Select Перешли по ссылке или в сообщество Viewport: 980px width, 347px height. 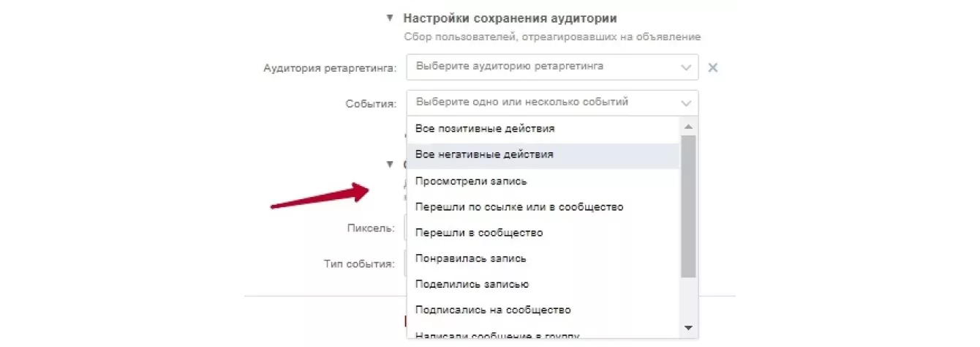click(519, 207)
